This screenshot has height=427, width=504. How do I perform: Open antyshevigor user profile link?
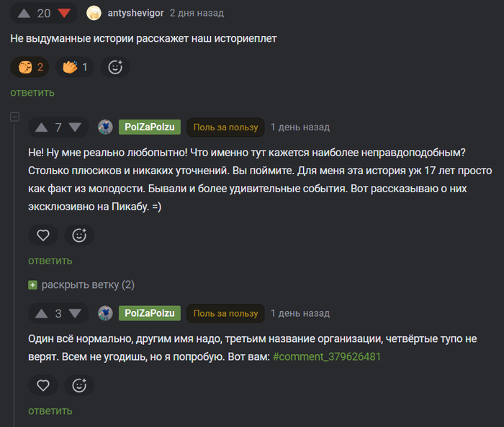point(135,13)
